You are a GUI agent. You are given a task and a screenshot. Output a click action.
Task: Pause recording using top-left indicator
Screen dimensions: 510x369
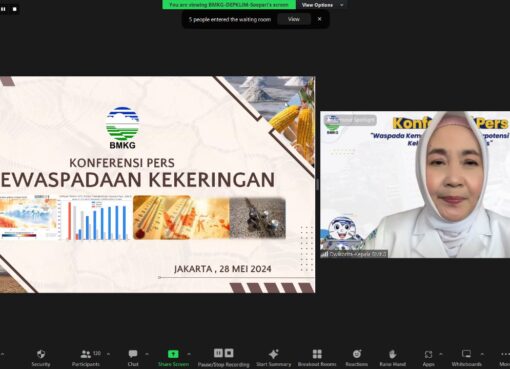point(3,9)
